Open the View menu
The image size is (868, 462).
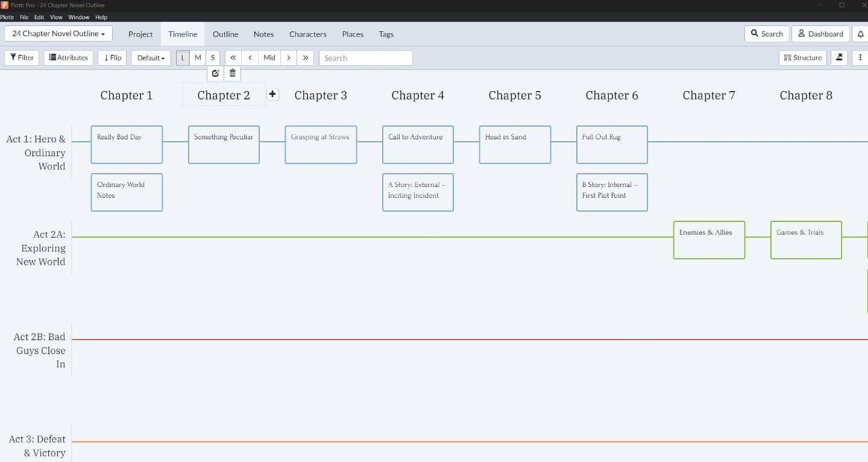pyautogui.click(x=55, y=17)
